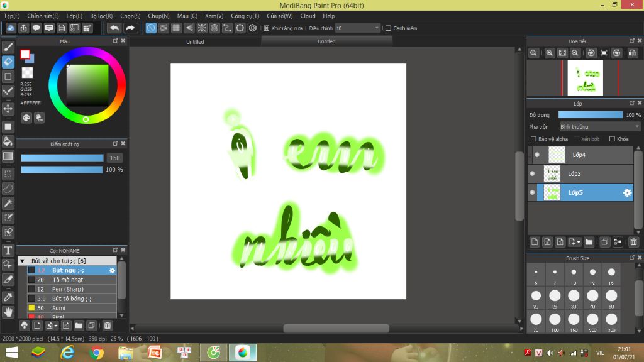The width and height of the screenshot is (644, 362).
Task: Enable the Cạnh mềm checkbox
Action: [x=388, y=28]
